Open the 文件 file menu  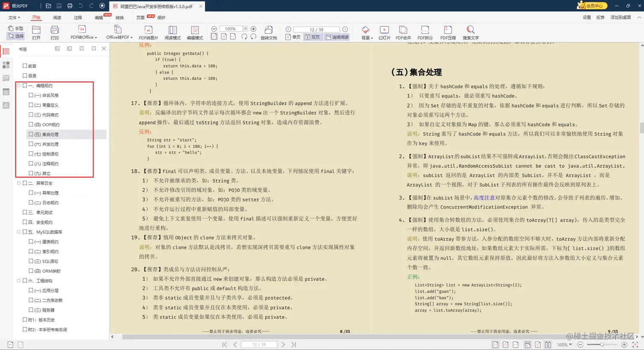coord(14,18)
